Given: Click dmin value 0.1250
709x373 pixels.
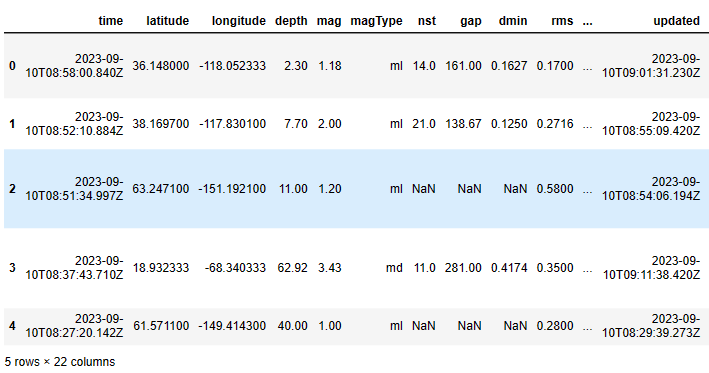Looking at the screenshot, I should [509, 124].
